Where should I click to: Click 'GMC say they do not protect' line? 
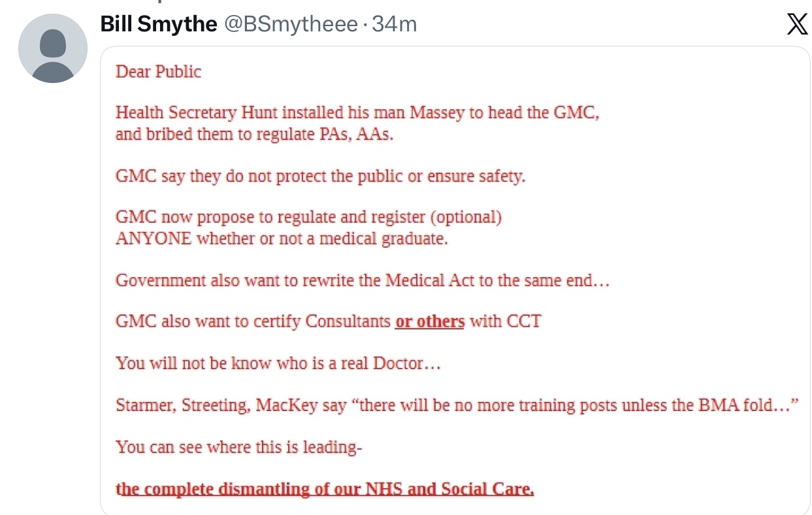click(320, 176)
